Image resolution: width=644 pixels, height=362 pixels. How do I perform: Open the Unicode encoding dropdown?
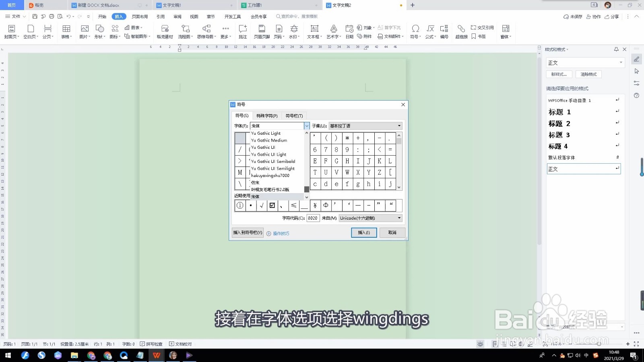pos(398,218)
